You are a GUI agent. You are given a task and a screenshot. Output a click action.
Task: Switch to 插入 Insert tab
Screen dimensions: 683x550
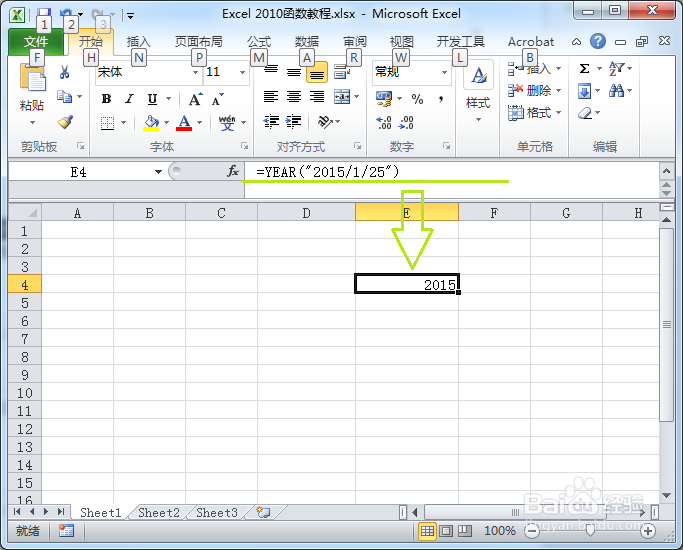click(139, 42)
